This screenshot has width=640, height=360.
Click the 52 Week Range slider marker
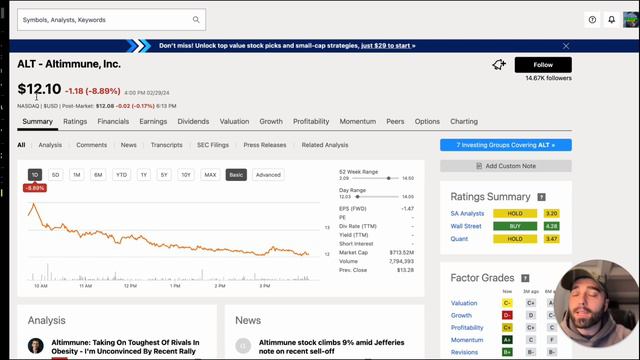(x=389, y=178)
